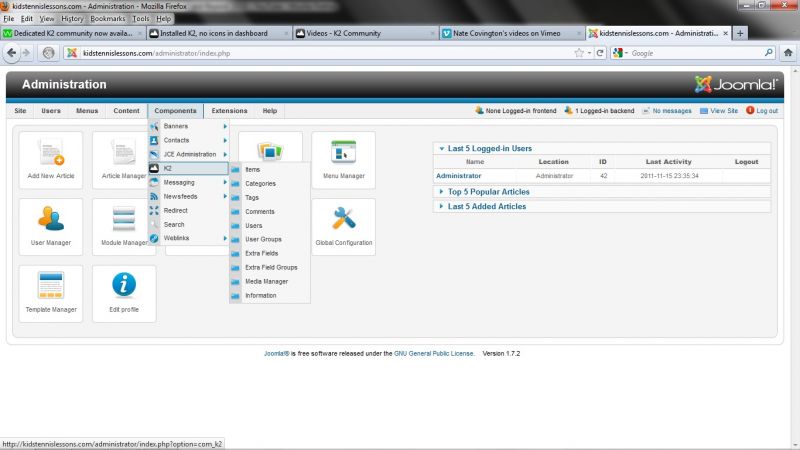This screenshot has height=450, width=800.
Task: Switch to Installed K2, no icons tab
Action: [219, 33]
